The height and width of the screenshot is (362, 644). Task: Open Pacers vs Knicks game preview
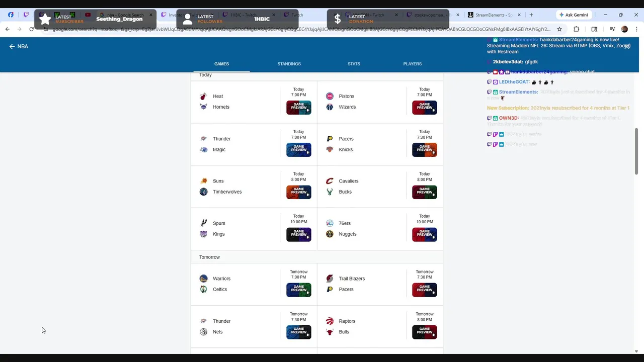[x=425, y=150]
